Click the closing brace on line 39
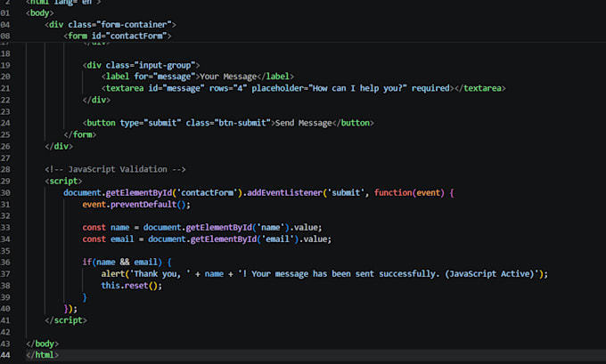The width and height of the screenshot is (606, 364). click(85, 297)
